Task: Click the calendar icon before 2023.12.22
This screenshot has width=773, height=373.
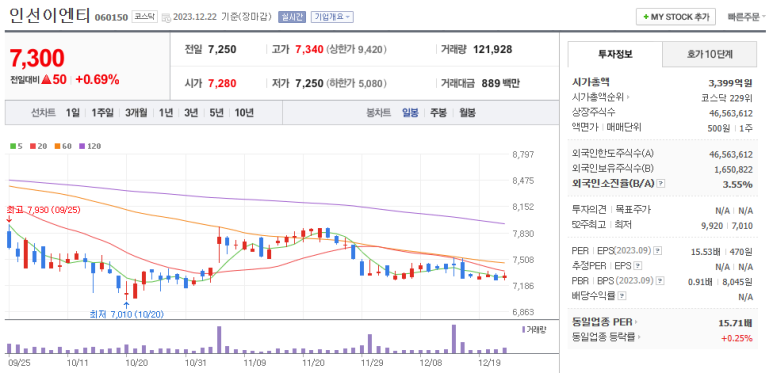Action: (x=166, y=18)
